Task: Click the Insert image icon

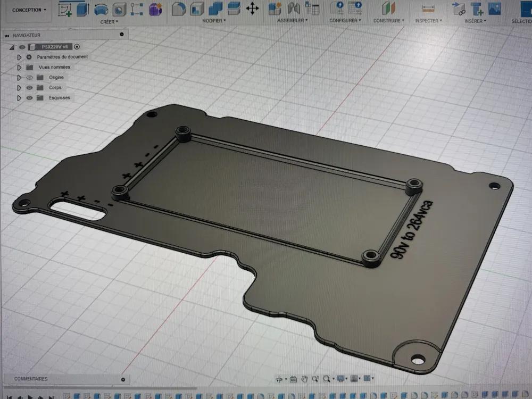Action: 495,9
